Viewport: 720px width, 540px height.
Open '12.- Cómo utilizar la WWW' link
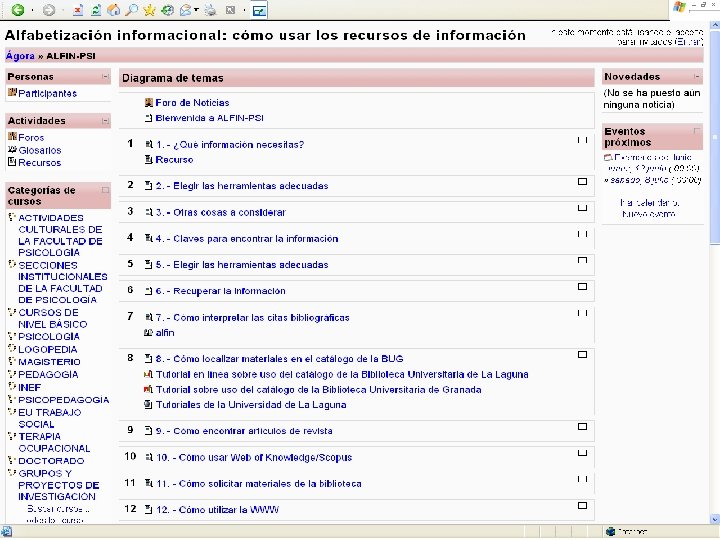217,510
